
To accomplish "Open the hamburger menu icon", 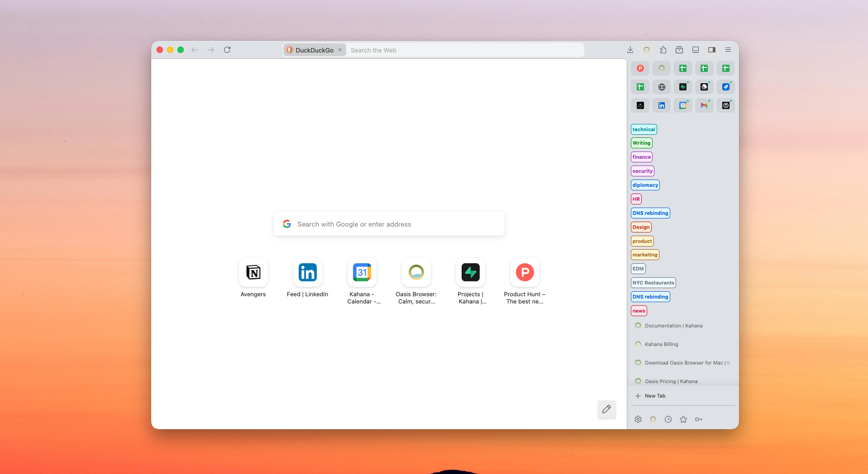I will click(x=728, y=50).
